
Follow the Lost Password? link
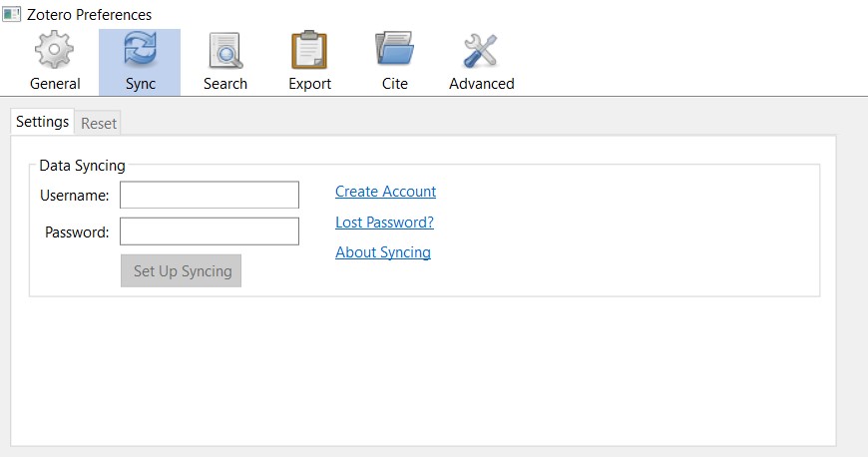coord(384,223)
